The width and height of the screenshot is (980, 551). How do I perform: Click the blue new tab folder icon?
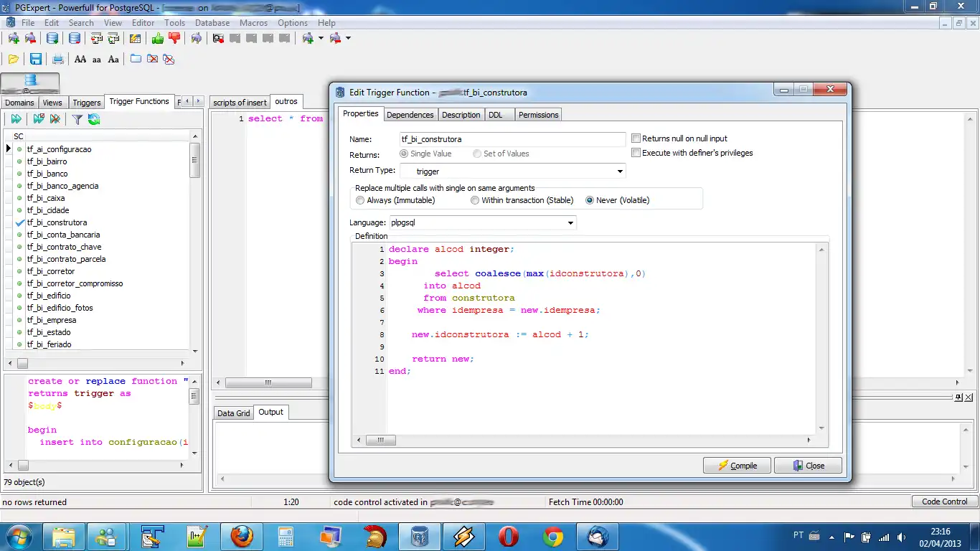136,59
